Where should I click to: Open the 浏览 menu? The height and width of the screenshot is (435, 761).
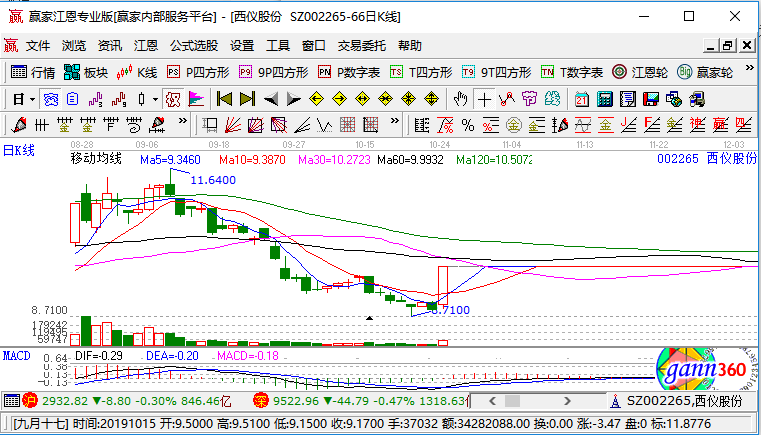[x=74, y=46]
